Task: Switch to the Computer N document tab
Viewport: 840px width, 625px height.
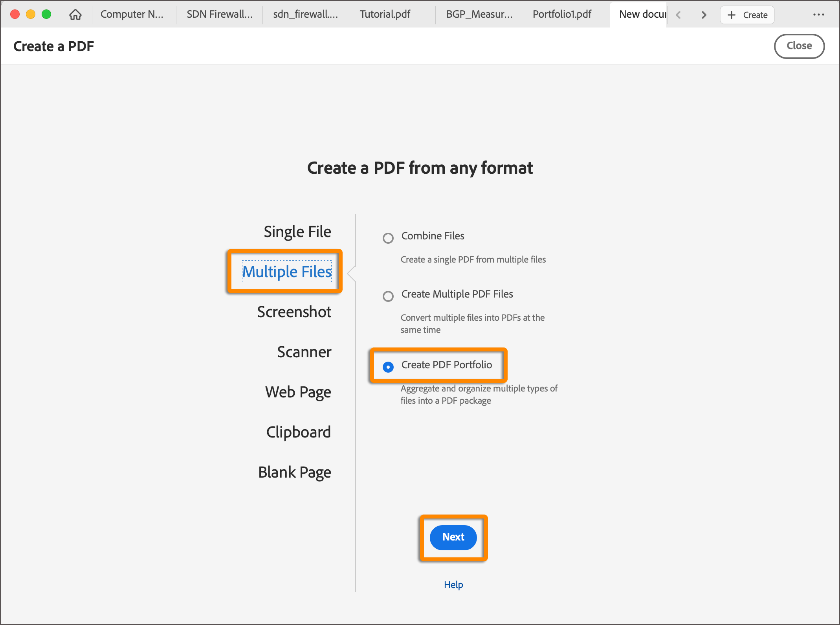Action: click(132, 14)
